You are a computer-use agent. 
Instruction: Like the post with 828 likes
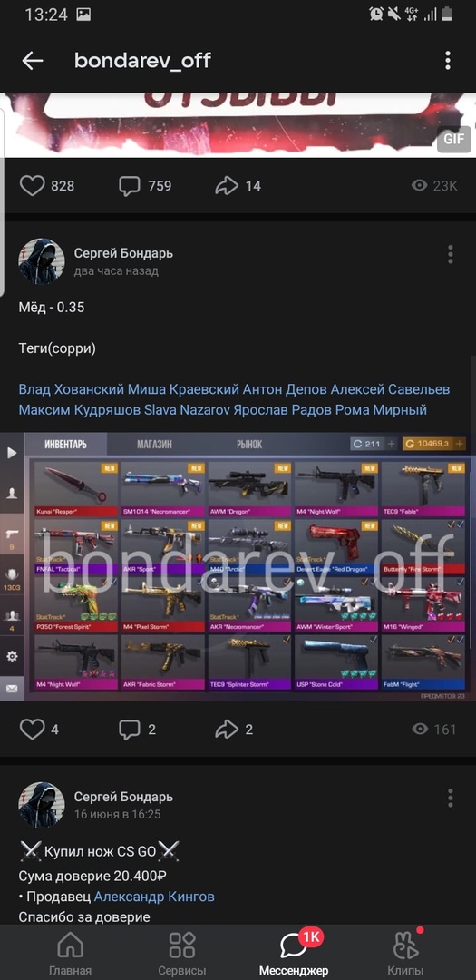[x=33, y=186]
